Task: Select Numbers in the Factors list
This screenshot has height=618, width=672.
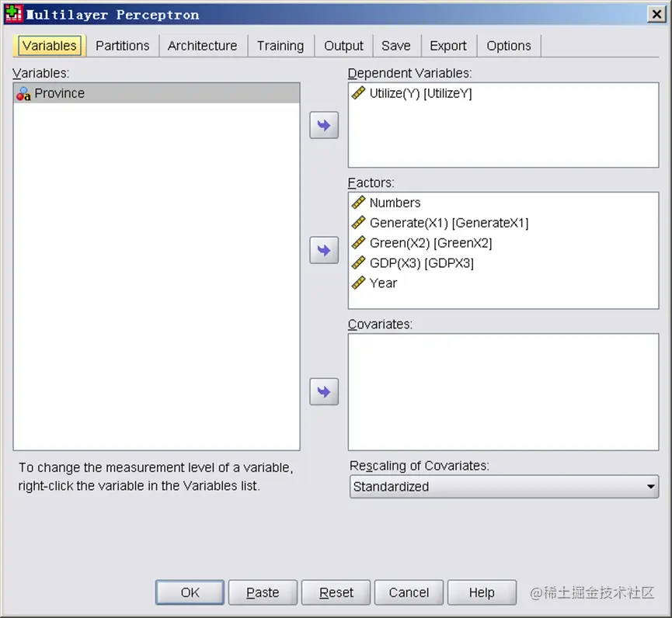Action: tap(503, 202)
